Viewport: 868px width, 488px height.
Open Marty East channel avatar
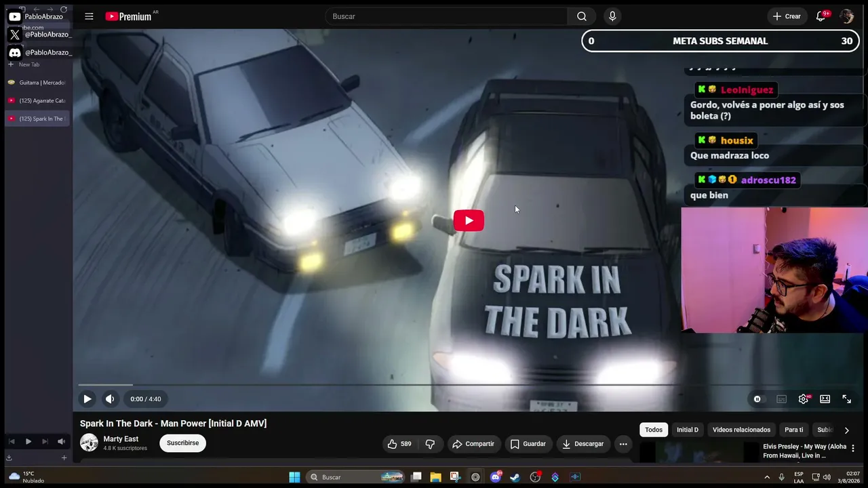coord(89,443)
